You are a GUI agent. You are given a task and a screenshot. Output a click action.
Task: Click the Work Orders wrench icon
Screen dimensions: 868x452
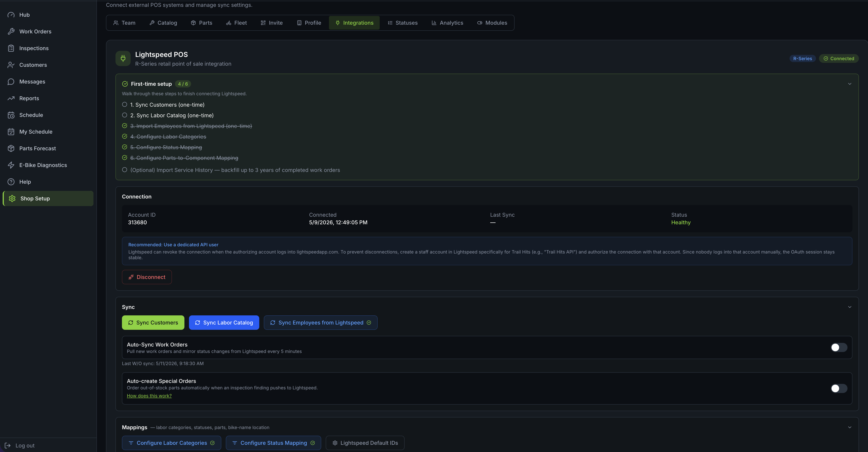[x=11, y=31]
